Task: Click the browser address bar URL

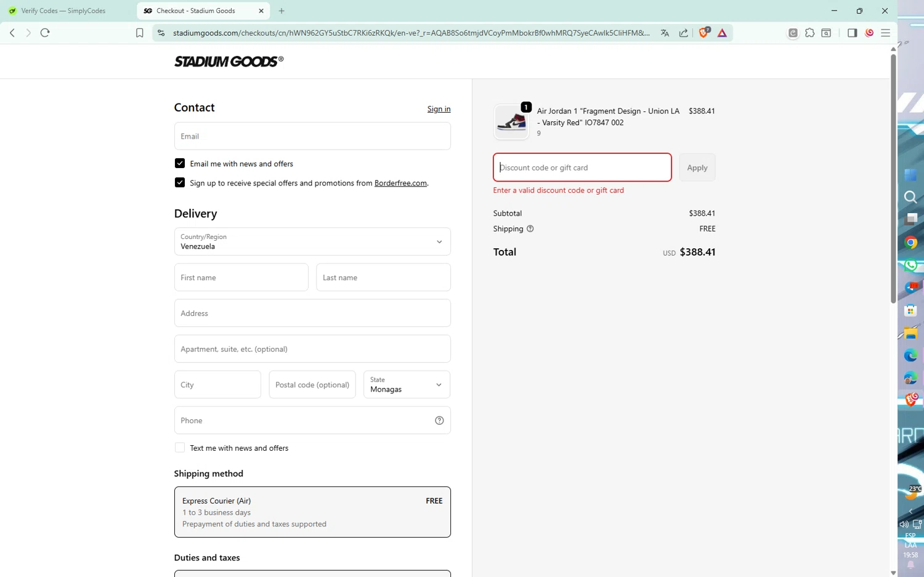Action: pyautogui.click(x=411, y=33)
